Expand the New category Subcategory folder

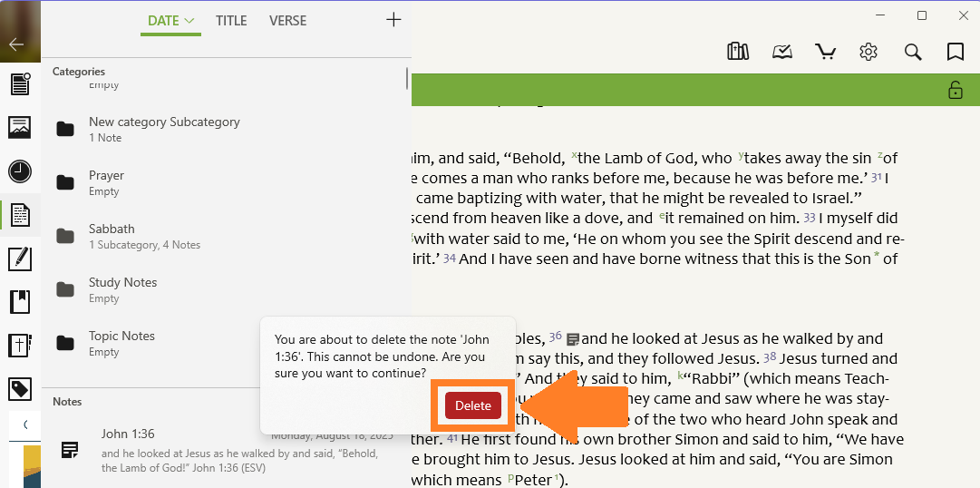click(x=163, y=129)
